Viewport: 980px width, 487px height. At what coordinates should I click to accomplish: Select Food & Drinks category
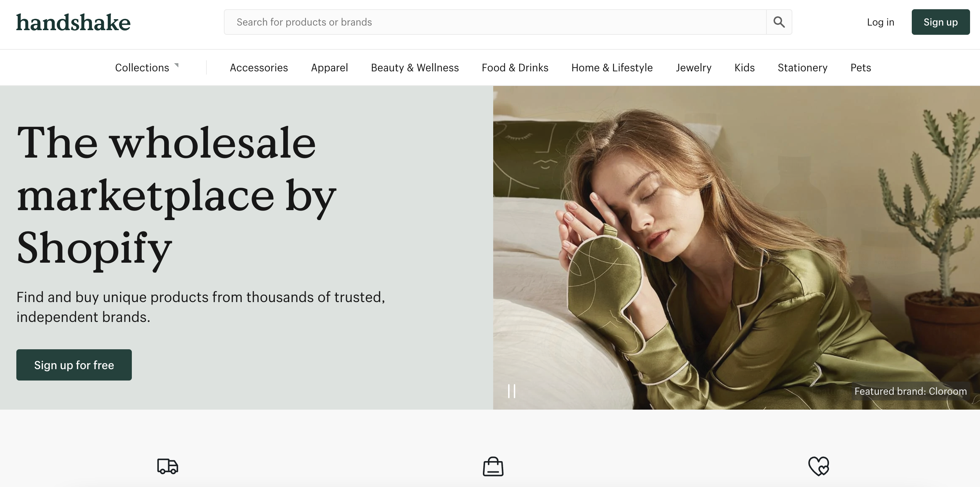pyautogui.click(x=515, y=67)
